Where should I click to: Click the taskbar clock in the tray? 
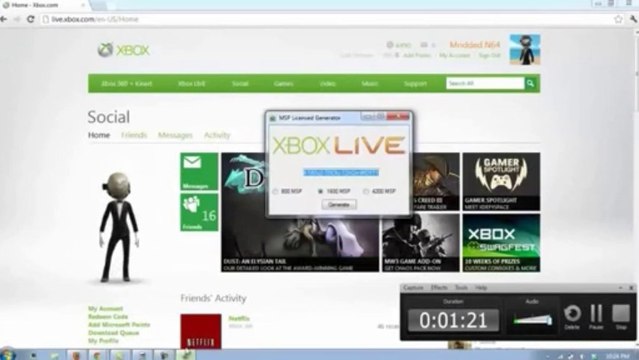(617, 356)
